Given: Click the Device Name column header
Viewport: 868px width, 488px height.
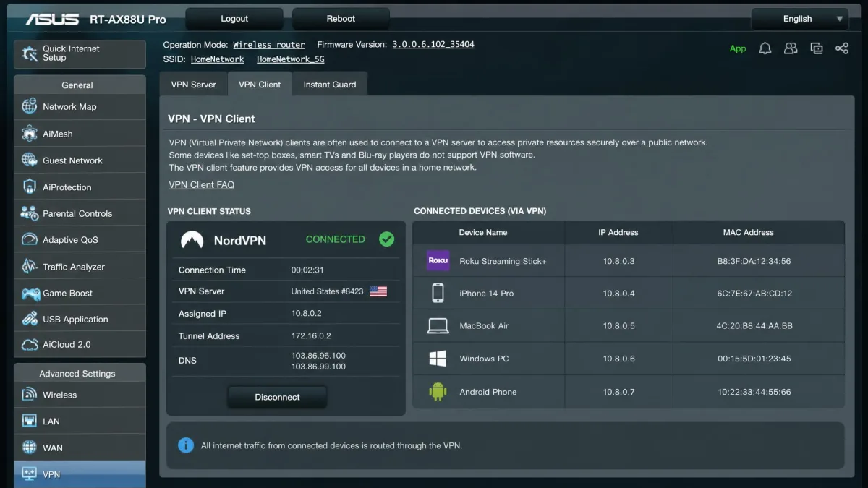Looking at the screenshot, I should point(483,232).
